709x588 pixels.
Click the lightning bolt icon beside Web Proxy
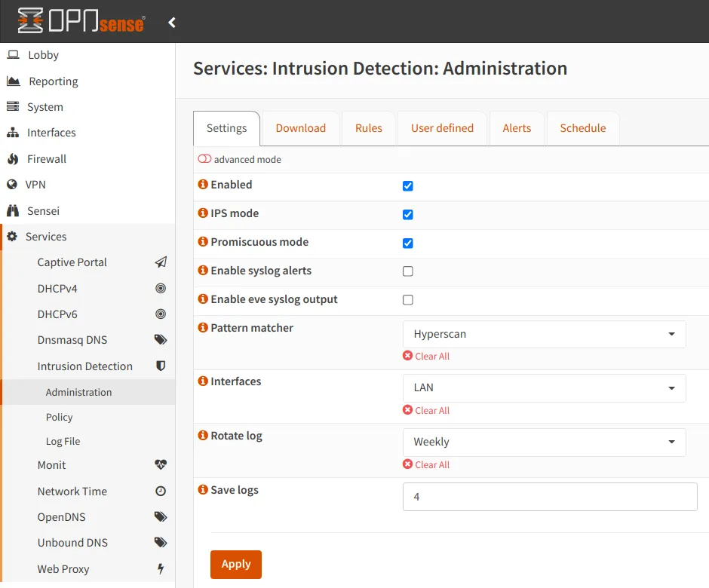point(161,569)
